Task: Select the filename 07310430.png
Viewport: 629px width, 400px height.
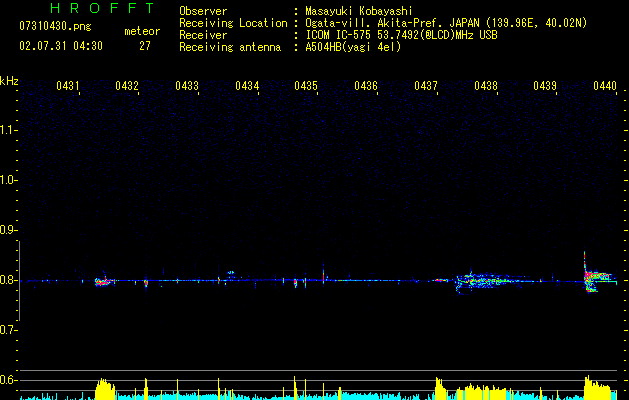Action: point(55,27)
